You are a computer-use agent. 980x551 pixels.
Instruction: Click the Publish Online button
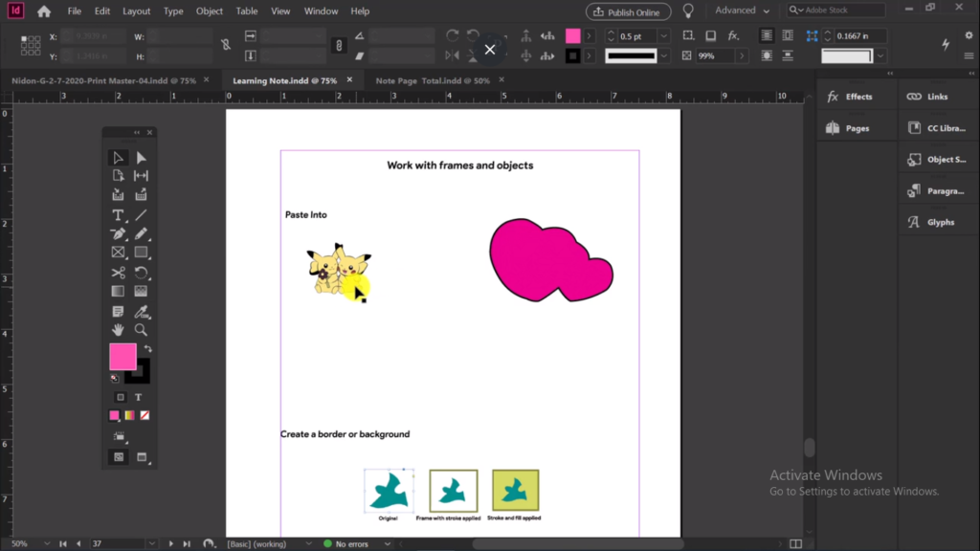628,11
